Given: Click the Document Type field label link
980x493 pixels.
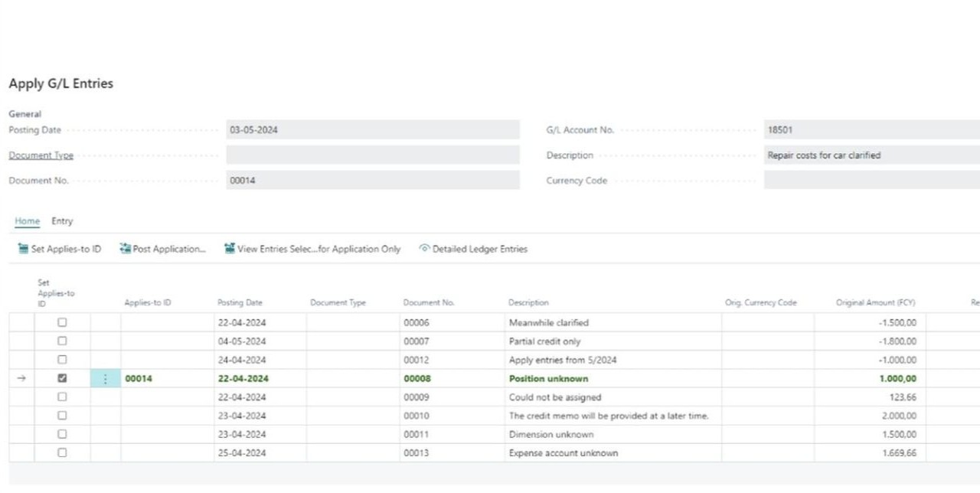Looking at the screenshot, I should [41, 155].
